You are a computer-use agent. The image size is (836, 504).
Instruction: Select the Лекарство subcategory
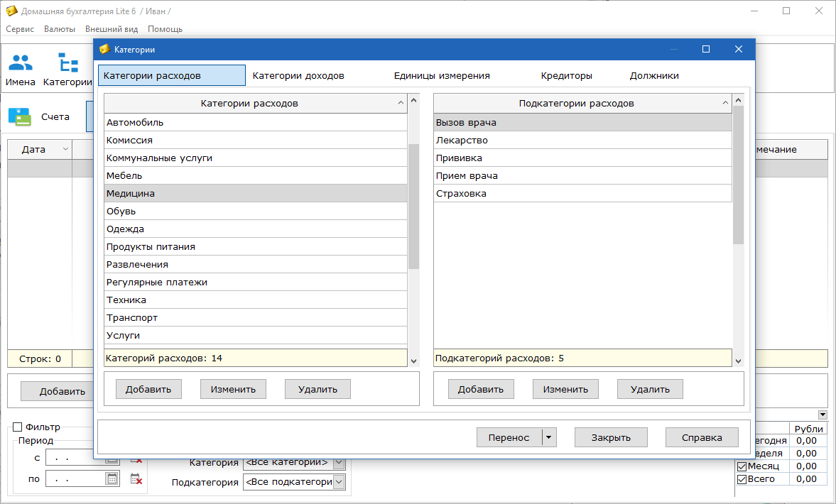(x=582, y=140)
